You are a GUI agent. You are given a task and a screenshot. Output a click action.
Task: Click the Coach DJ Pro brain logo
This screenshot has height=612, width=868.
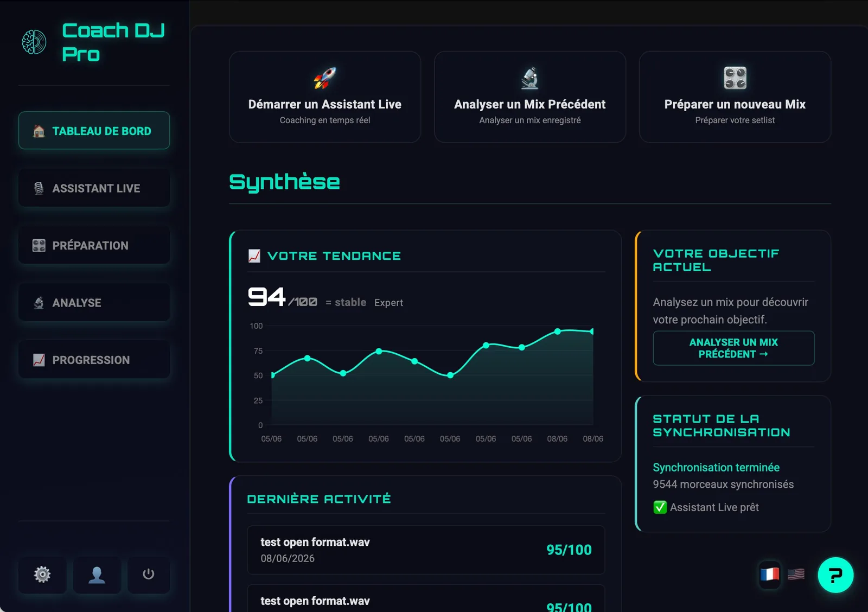tap(34, 42)
